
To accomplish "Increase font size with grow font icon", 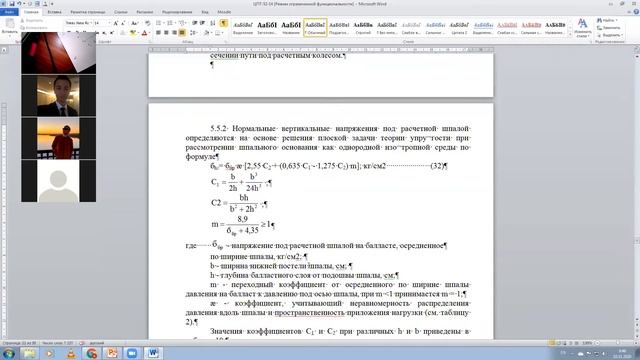I will tap(116, 23).
